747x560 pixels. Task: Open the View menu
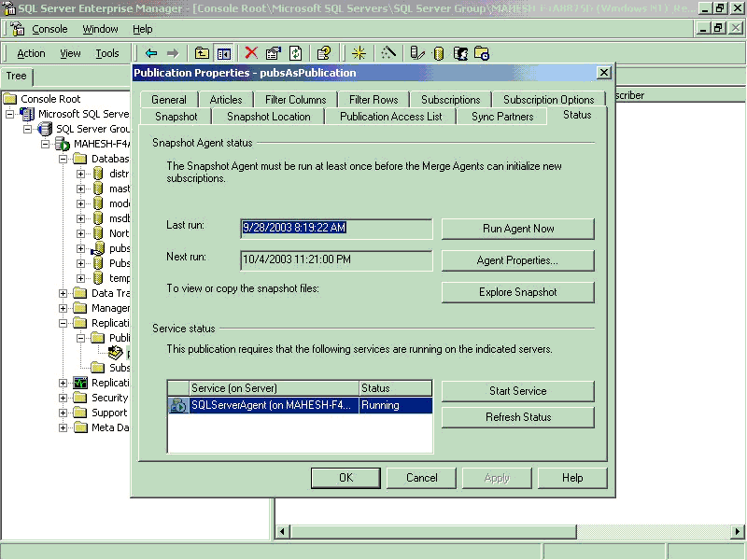(70, 53)
